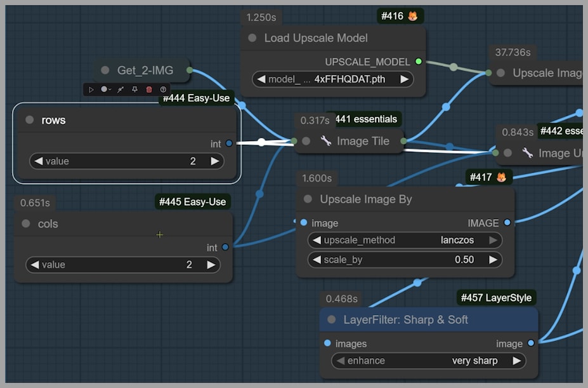Collapse the cols node using its dot
Image resolution: width=588 pixels, height=388 pixels.
tap(26, 224)
